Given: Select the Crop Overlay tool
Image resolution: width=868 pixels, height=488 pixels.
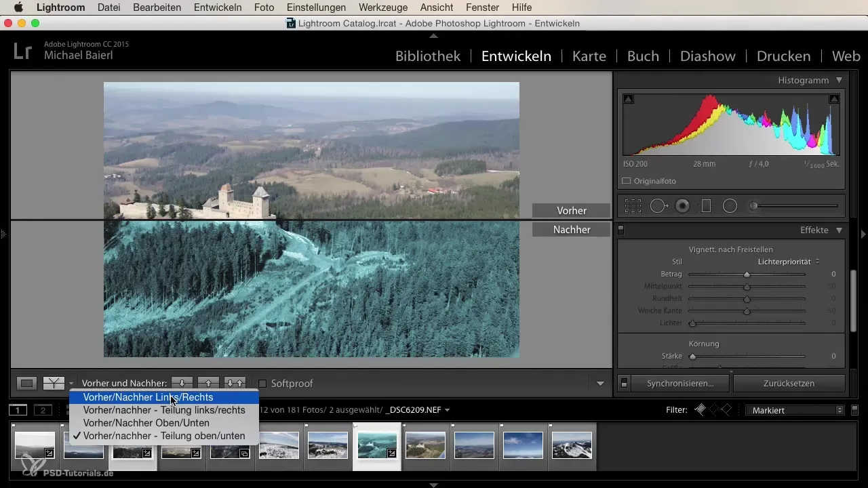Looking at the screenshot, I should [633, 206].
